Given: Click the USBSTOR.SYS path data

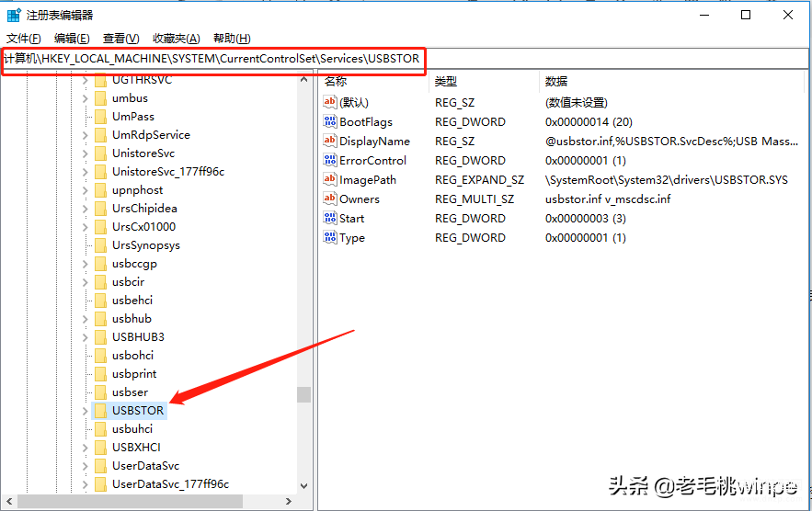Looking at the screenshot, I should tap(667, 180).
